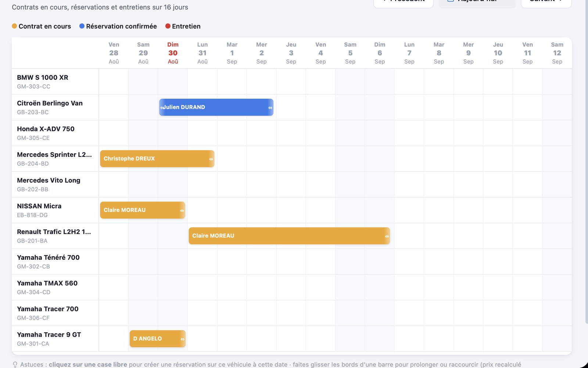Click the red Entretien legend dot
Viewport: 588px width, 368px height.
[x=168, y=26]
